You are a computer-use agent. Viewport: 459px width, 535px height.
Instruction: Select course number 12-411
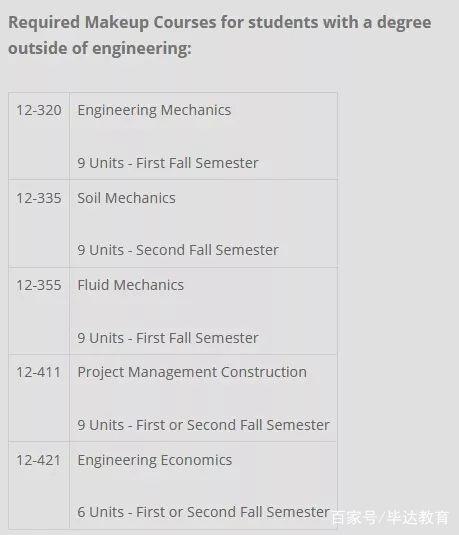pyautogui.click(x=39, y=372)
